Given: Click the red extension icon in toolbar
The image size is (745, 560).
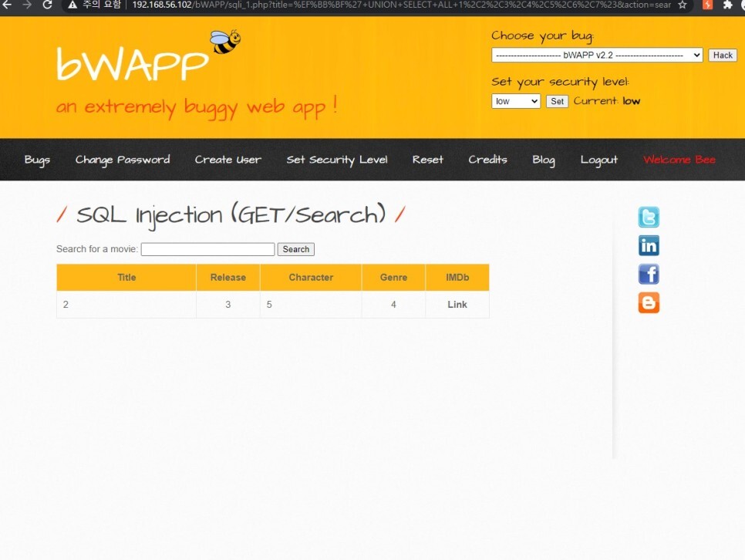Looking at the screenshot, I should point(707,5).
